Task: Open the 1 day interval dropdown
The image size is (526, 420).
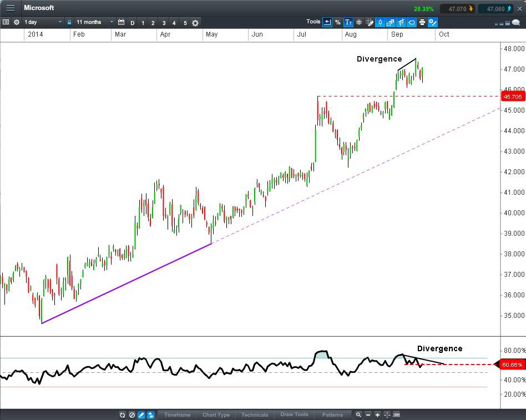Action: [x=43, y=22]
